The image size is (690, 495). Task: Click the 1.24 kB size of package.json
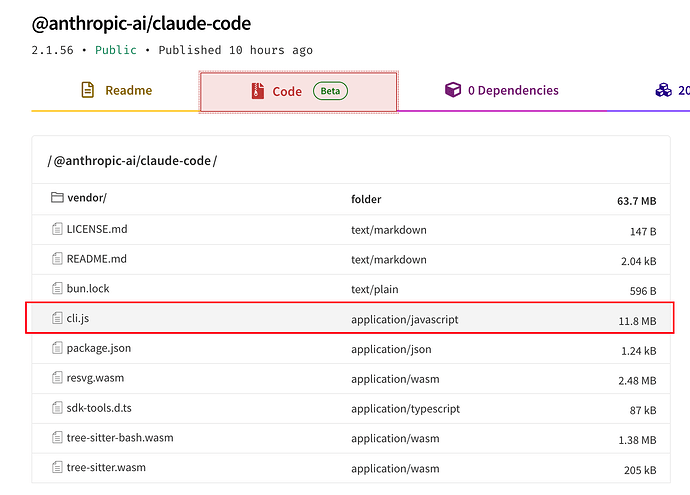[x=639, y=351]
